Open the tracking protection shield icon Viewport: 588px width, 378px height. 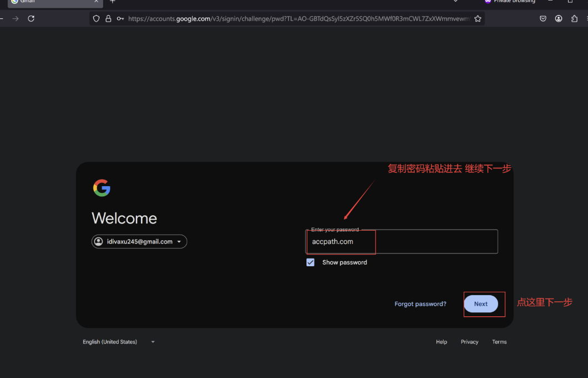click(96, 18)
